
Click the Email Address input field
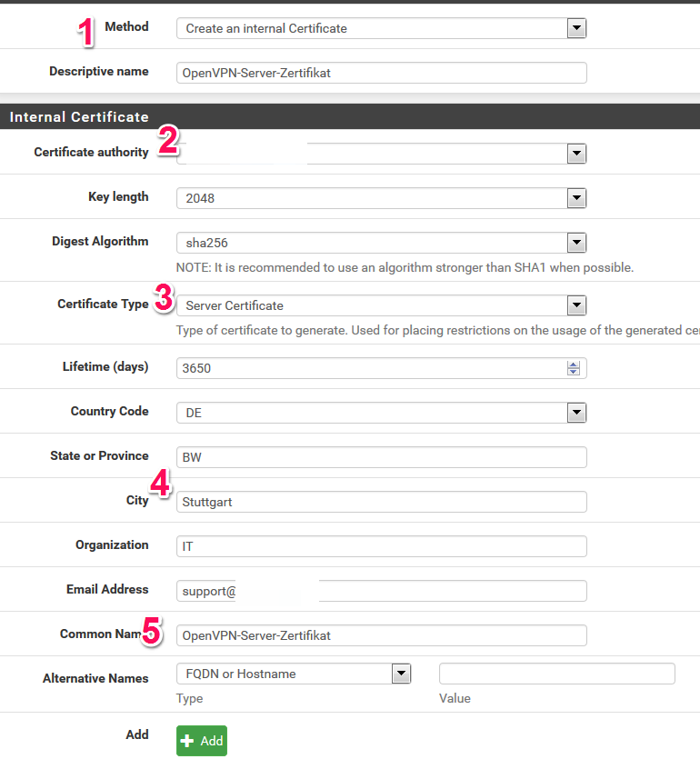(382, 591)
